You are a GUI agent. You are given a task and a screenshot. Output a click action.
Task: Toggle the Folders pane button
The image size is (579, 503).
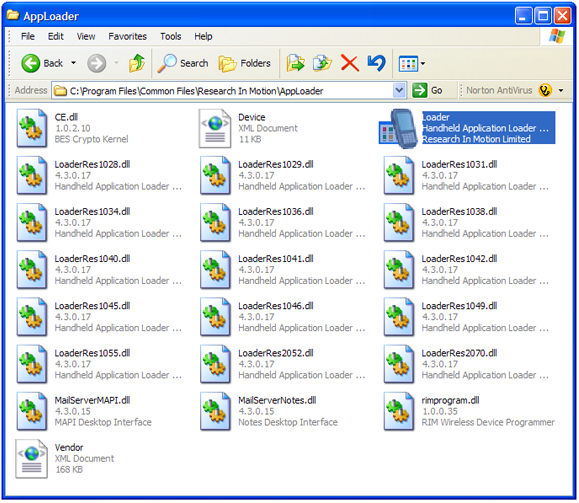pyautogui.click(x=244, y=63)
